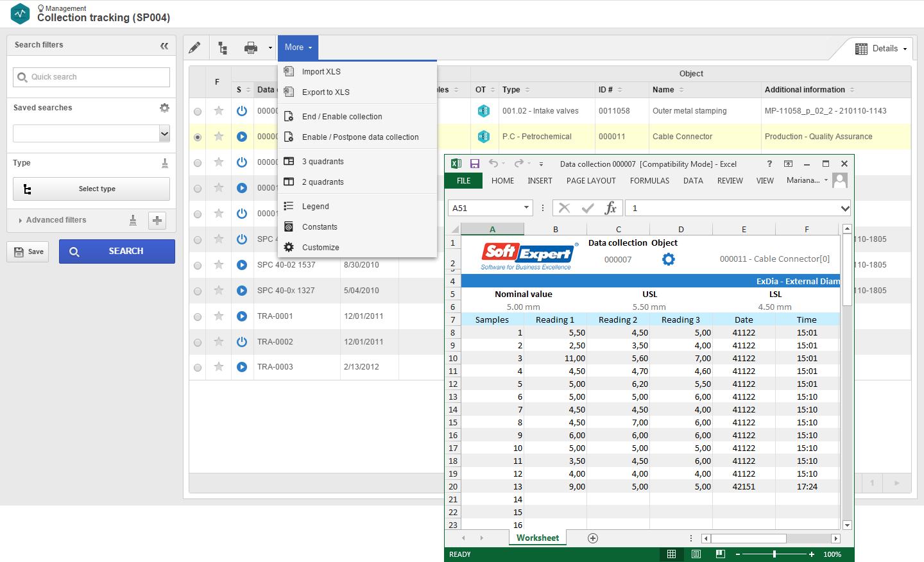Click status icon of TRA-0002 row
Viewport: 924px width, 562px height.
(242, 342)
